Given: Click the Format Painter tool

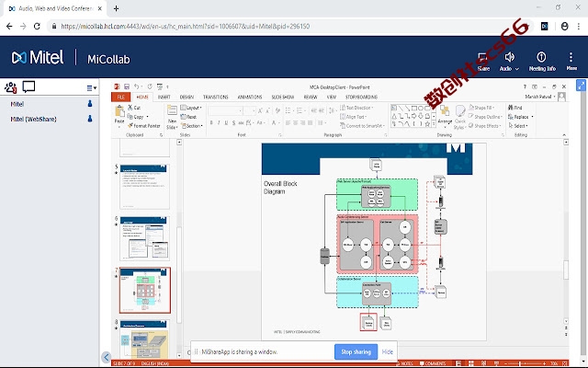Looking at the screenshot, I should coord(144,126).
